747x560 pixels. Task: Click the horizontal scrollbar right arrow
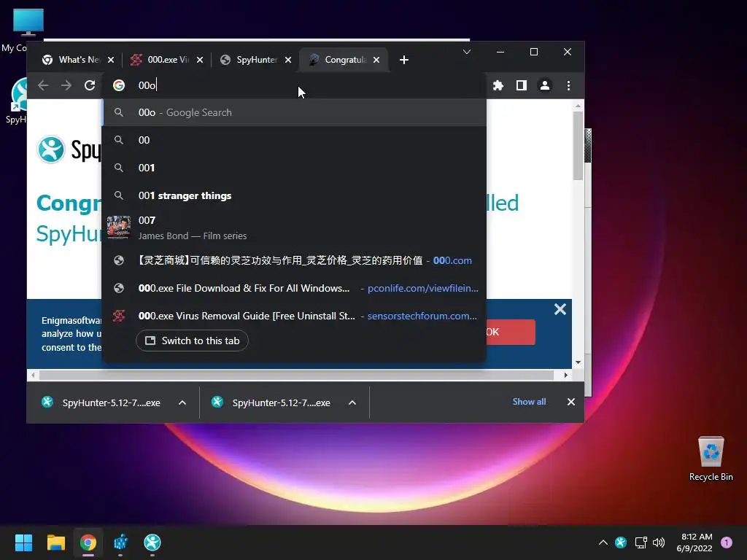click(565, 376)
